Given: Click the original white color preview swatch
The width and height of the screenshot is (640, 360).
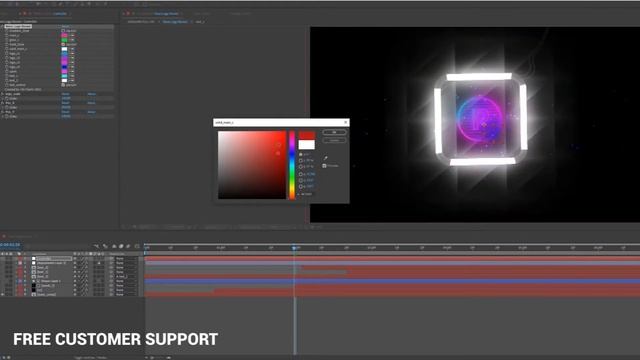Looking at the screenshot, I should (307, 144).
